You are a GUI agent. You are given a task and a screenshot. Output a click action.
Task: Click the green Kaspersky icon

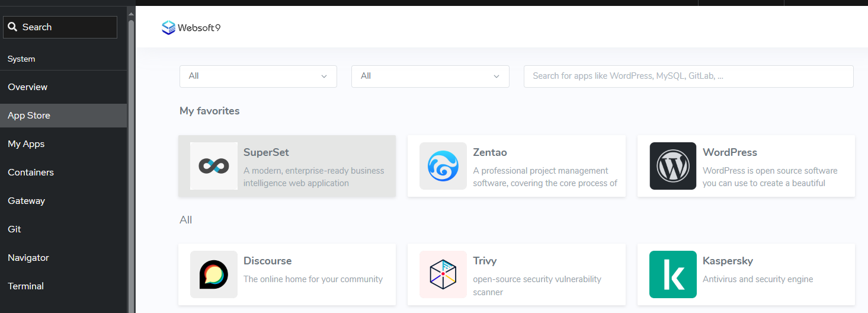[672, 274]
